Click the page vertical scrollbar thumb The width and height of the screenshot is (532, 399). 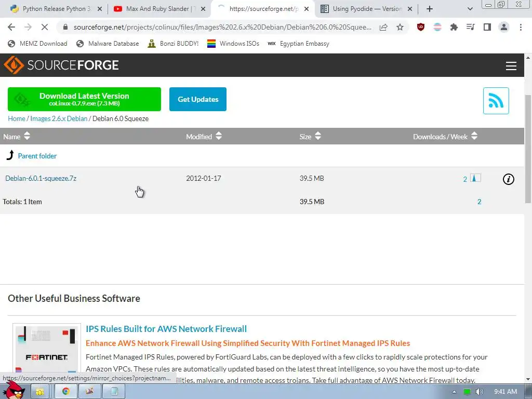(x=528, y=149)
